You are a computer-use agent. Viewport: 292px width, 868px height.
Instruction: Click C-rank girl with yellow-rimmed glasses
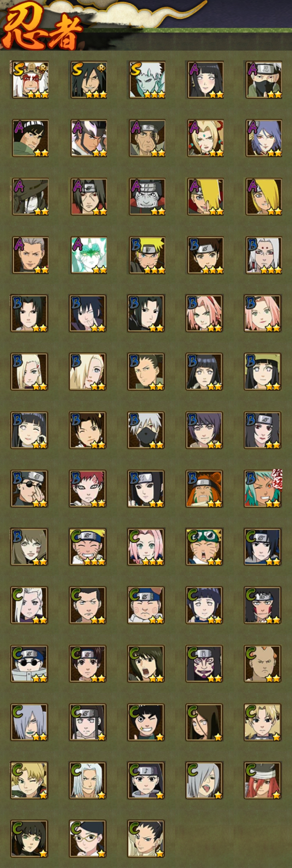pyautogui.click(x=88, y=839)
